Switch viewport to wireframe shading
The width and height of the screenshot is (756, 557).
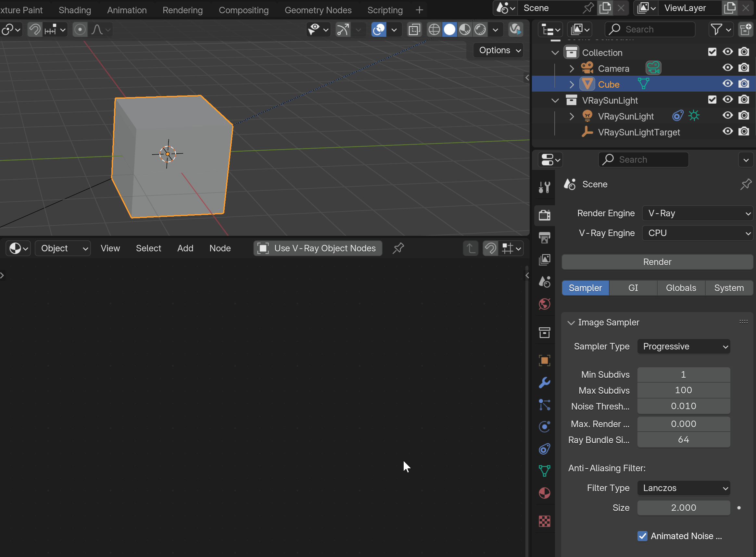tap(434, 30)
